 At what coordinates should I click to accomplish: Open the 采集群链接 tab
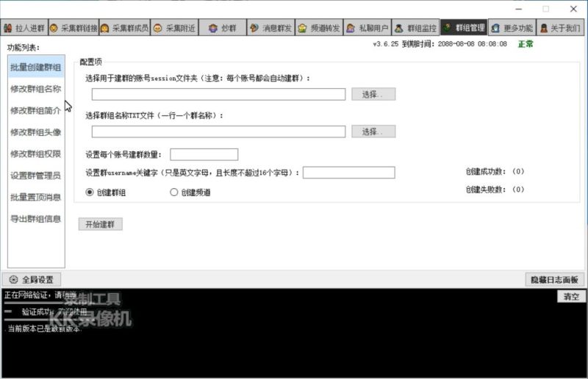point(74,28)
